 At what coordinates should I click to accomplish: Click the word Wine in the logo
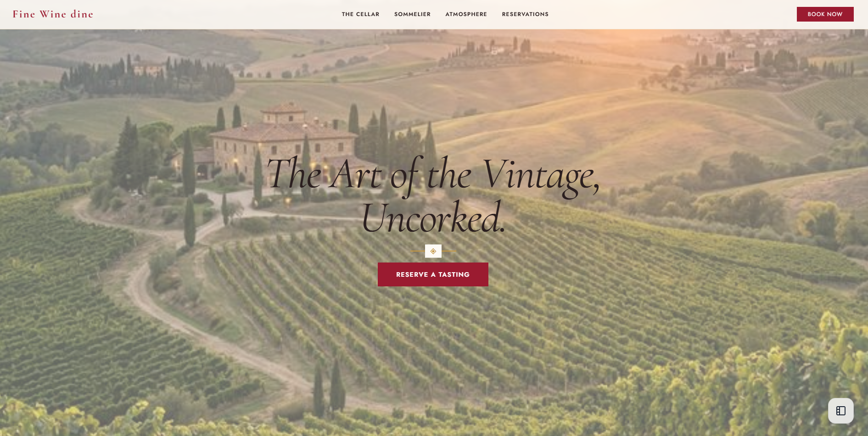tap(53, 14)
